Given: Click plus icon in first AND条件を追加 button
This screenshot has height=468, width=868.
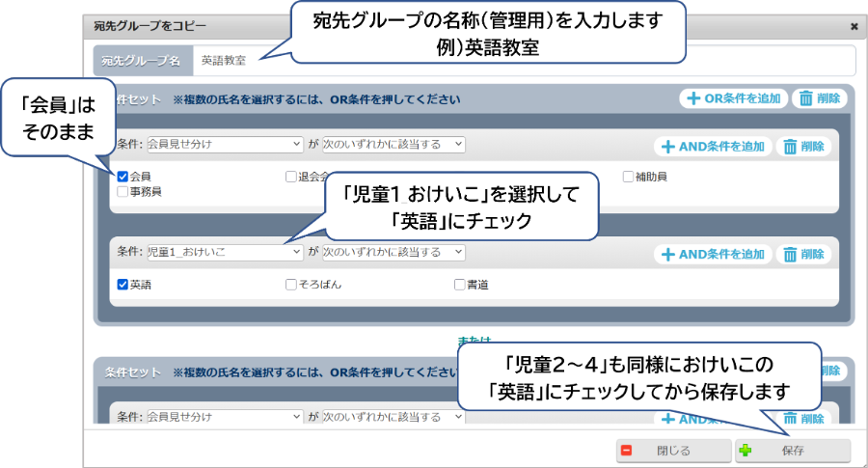Looking at the screenshot, I should 667,147.
